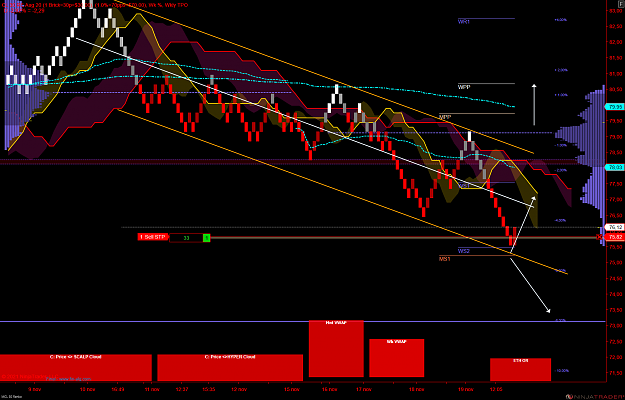The width and height of the screenshot is (625, 400).
Task: Open the Email www.fin-alg.com link
Action: pyautogui.click(x=68, y=379)
